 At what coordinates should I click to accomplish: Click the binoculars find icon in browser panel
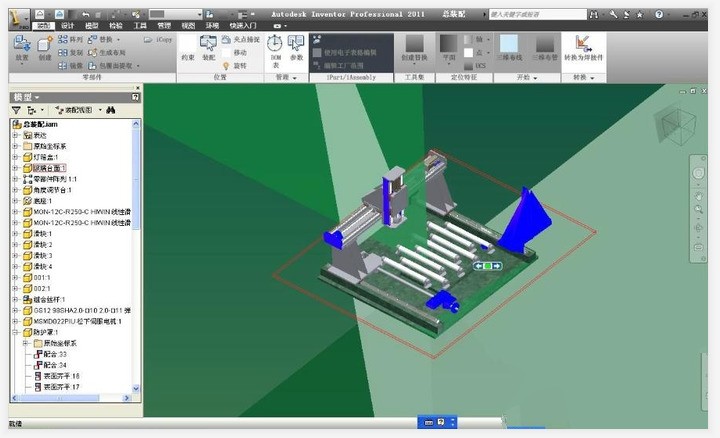(112, 109)
